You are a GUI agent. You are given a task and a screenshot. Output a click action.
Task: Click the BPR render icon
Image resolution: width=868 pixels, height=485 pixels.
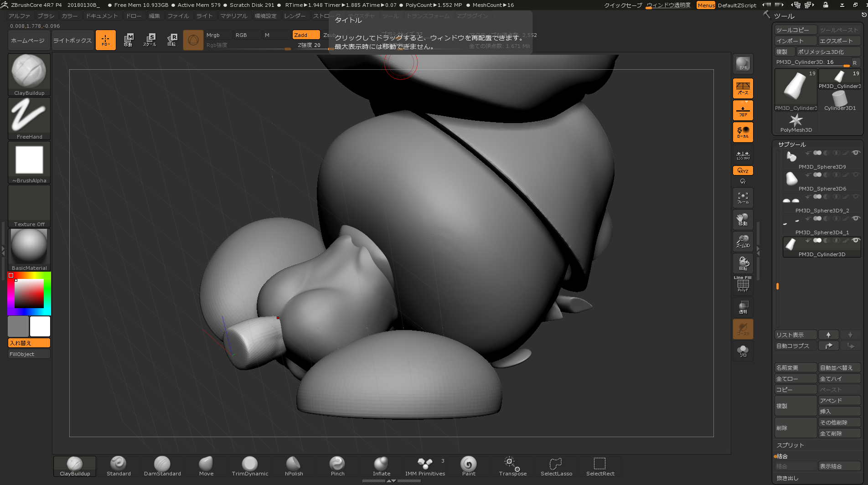[743, 64]
